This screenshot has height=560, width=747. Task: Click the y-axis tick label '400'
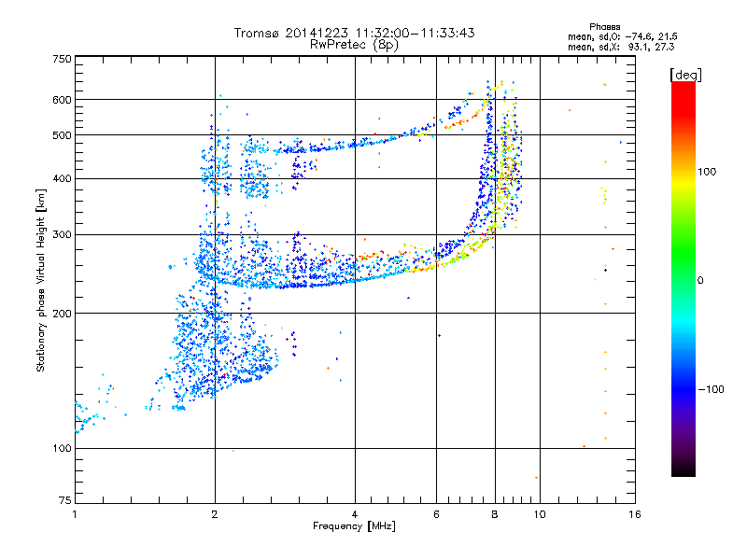coord(62,179)
